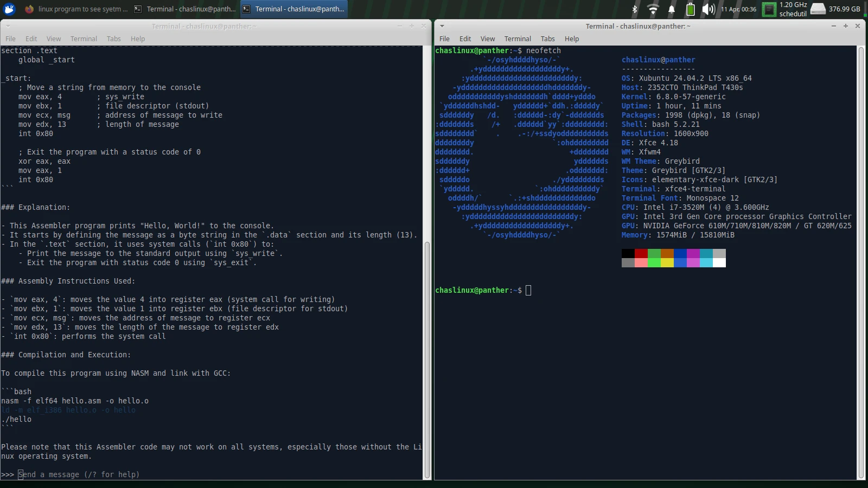
Task: Click the white neofetch color block
Action: point(719,263)
